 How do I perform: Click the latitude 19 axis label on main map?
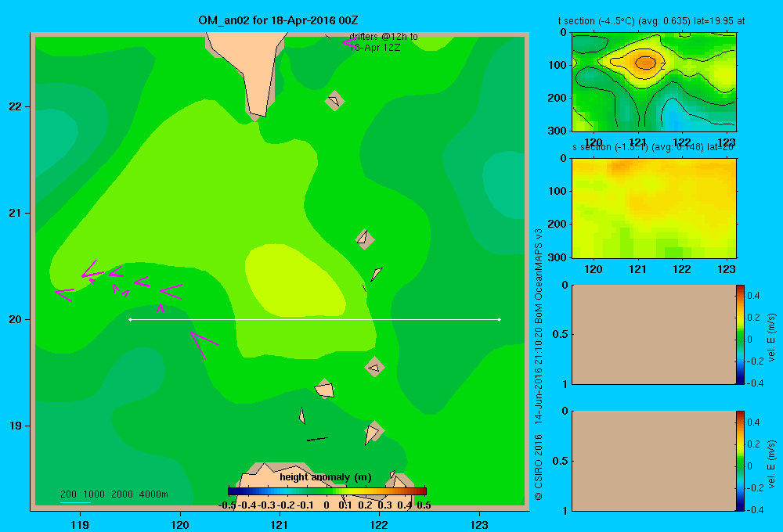point(16,426)
